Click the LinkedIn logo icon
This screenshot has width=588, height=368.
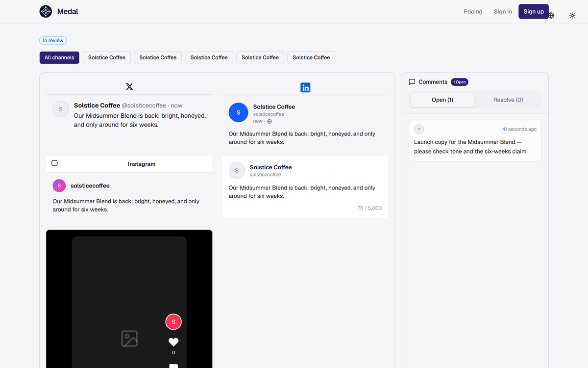(305, 87)
